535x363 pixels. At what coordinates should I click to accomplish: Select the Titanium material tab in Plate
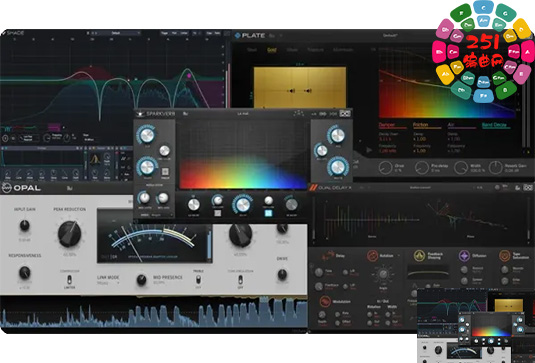tap(315, 50)
